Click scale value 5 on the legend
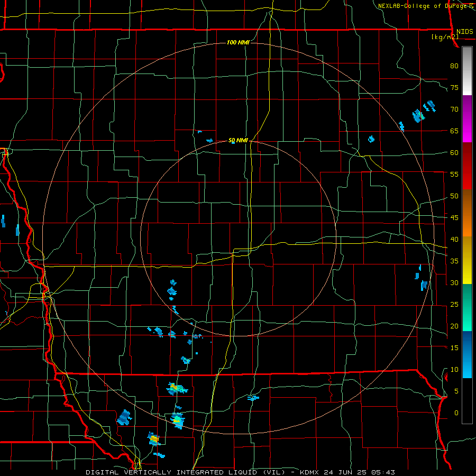The image size is (476, 476). click(456, 391)
